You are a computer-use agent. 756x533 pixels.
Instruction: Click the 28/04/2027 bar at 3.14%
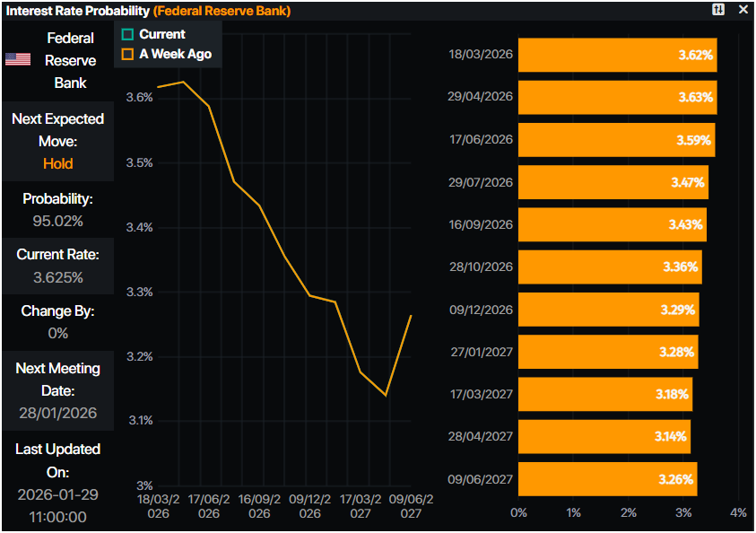point(604,436)
